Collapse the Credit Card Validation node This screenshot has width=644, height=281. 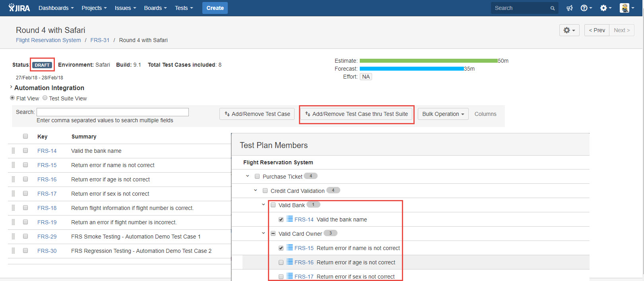click(256, 190)
